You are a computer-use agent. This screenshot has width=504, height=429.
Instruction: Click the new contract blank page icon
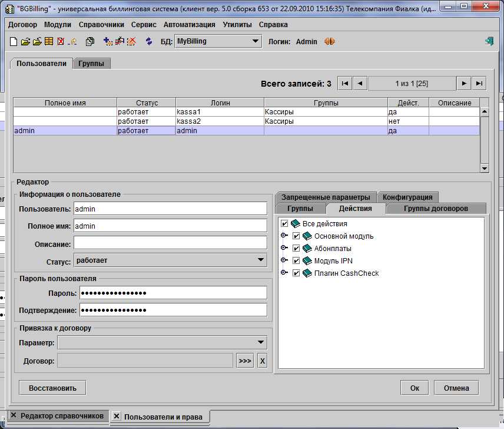coord(13,41)
